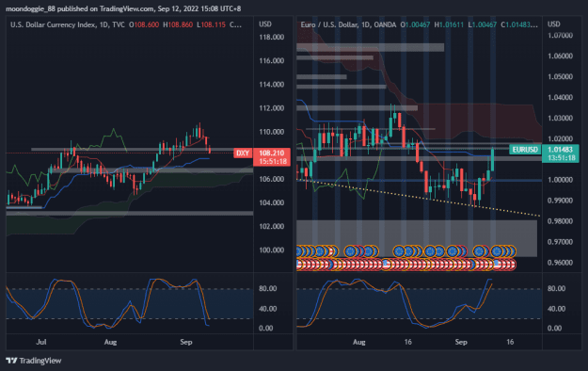Click the 0.99000 price axis label
Viewport: 588px width, 371px height.
(x=561, y=201)
